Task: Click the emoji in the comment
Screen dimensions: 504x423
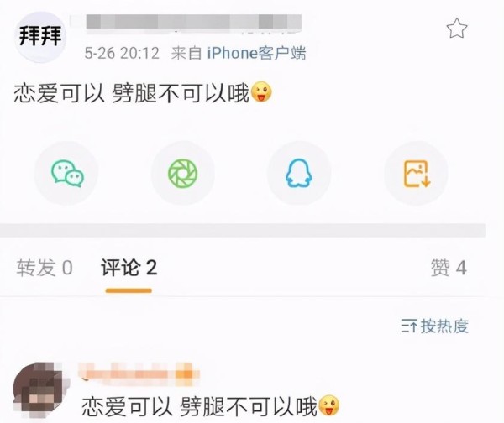Action: click(x=328, y=406)
